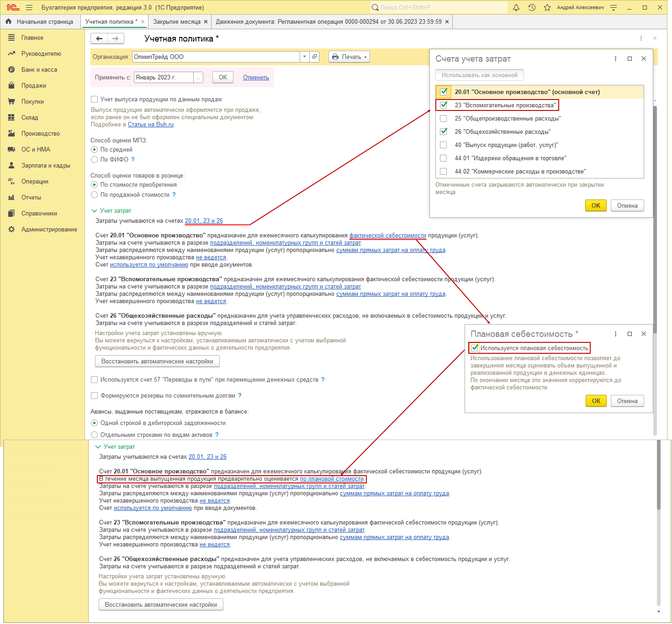Screen dimensions: 672x624
Task: Select Отдельными строками по видам активов
Action: click(x=94, y=435)
